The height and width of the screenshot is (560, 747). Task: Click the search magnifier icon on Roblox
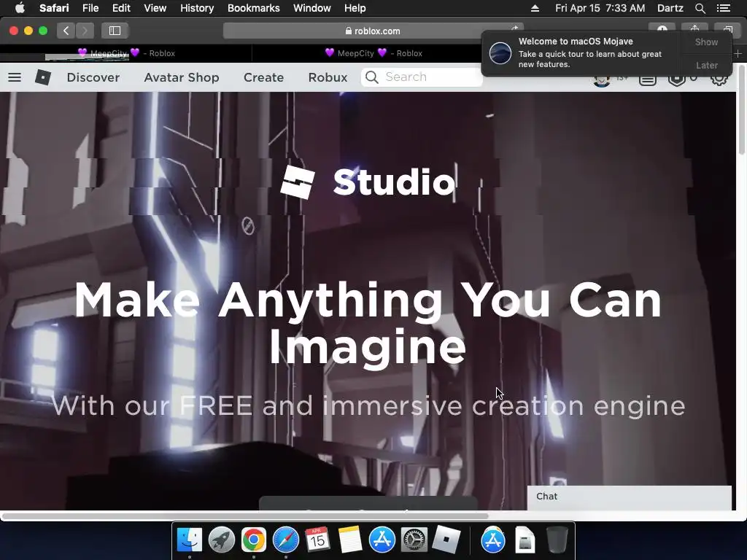pos(372,77)
